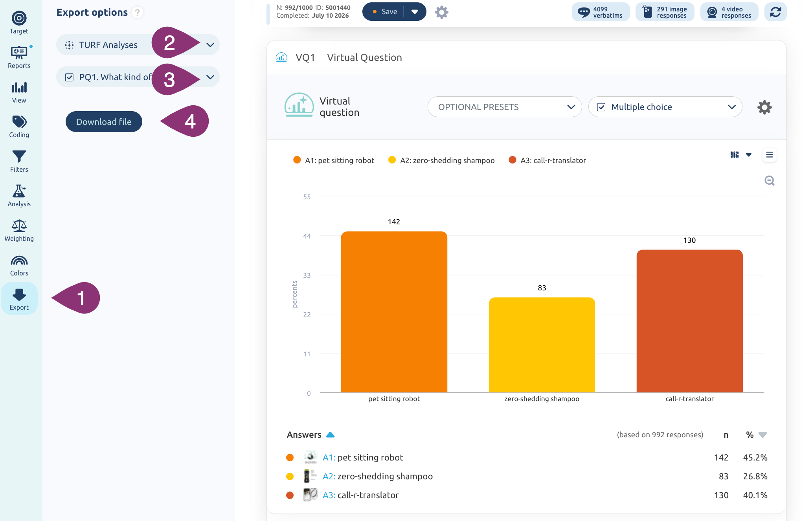Toggle A3 call-r-translator legend
Image resolution: width=812 pixels, height=521 pixels.
click(547, 160)
